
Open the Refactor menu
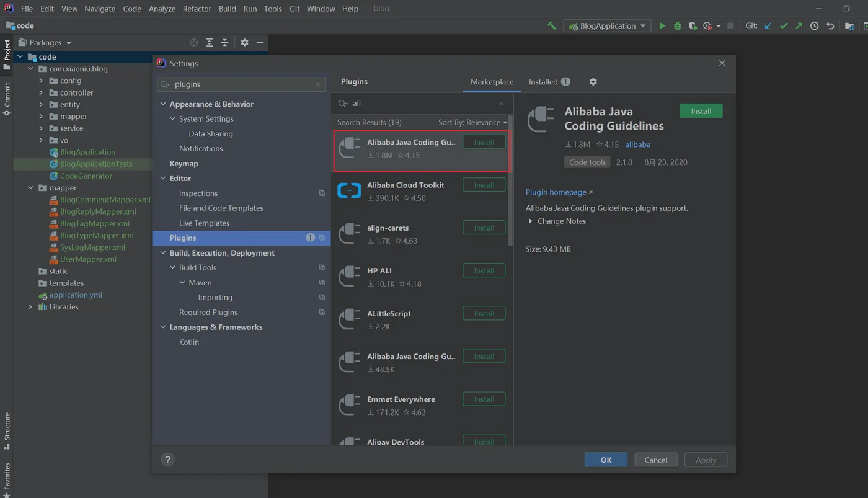[197, 9]
